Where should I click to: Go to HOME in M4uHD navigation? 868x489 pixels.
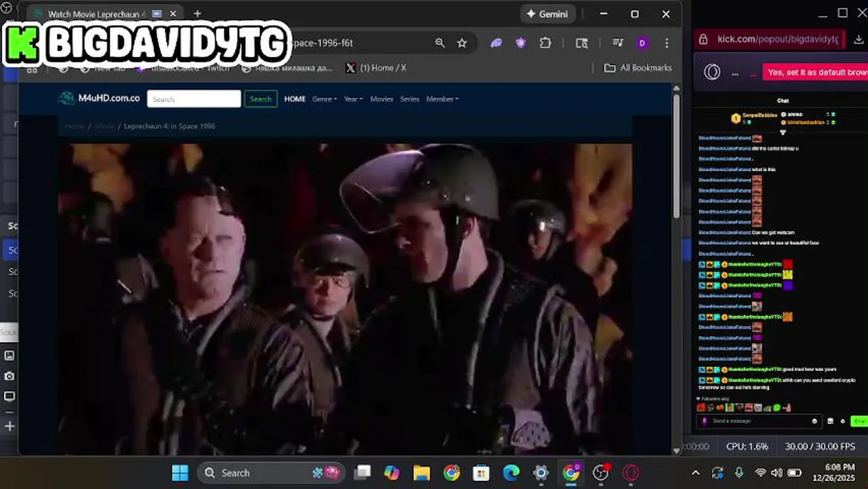click(x=295, y=99)
